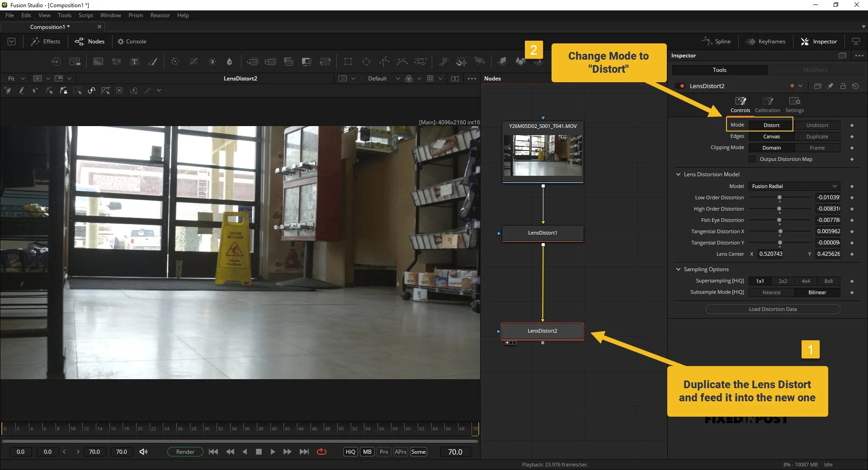Open the LensDistort2 Settings tab
Image resolution: width=868 pixels, height=470 pixels.
(x=794, y=104)
